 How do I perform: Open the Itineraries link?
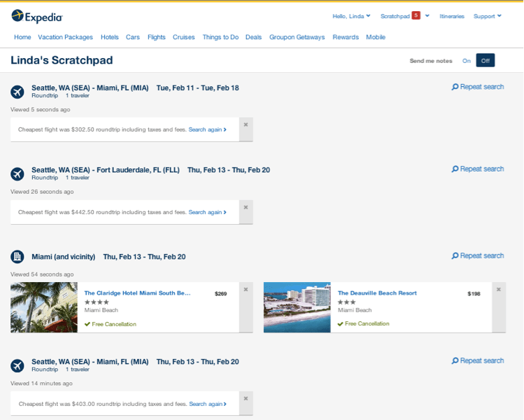[452, 16]
